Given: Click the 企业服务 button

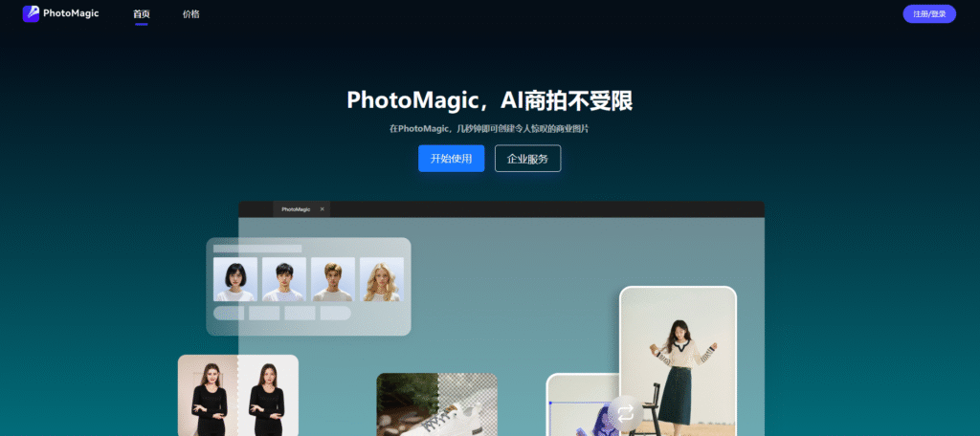Looking at the screenshot, I should tap(527, 158).
